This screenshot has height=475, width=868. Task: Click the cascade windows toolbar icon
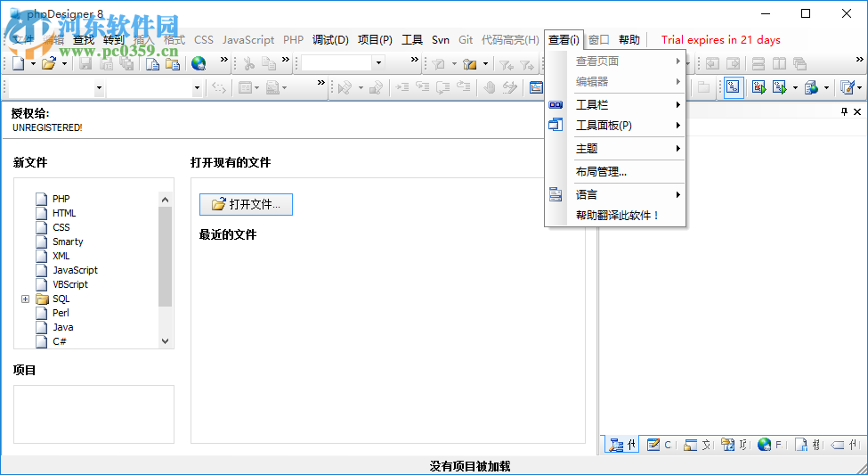click(x=800, y=63)
